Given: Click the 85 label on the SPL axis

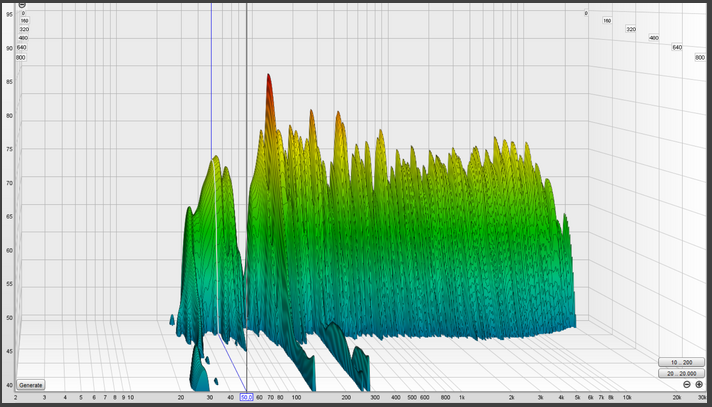Looking at the screenshot, I should click(9, 82).
